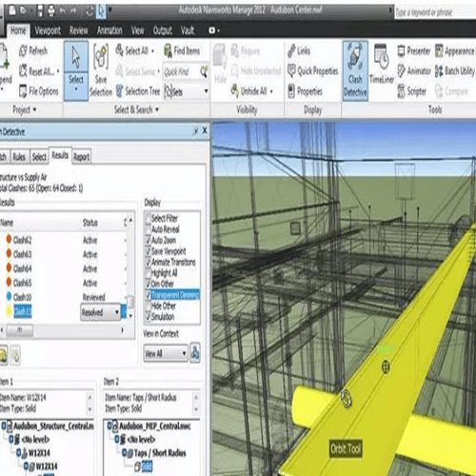This screenshot has height=476, width=476.
Task: Click the undo arrow in quick access toolbar
Action: pos(62,11)
